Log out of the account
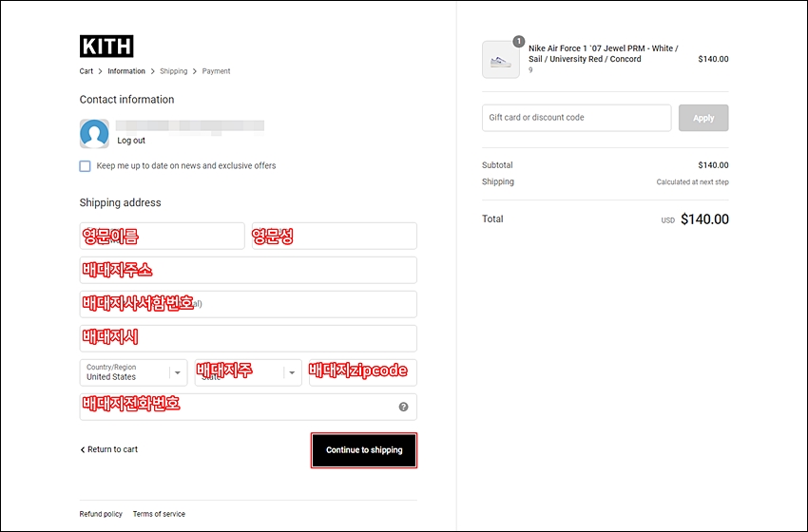Screen dimensions: 808x532 (x=131, y=140)
